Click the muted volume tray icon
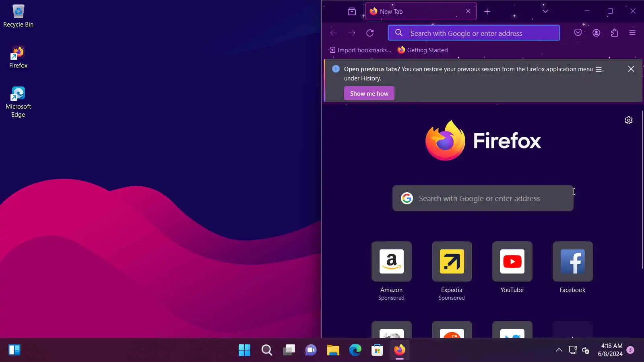The width and height of the screenshot is (644, 362). click(586, 350)
